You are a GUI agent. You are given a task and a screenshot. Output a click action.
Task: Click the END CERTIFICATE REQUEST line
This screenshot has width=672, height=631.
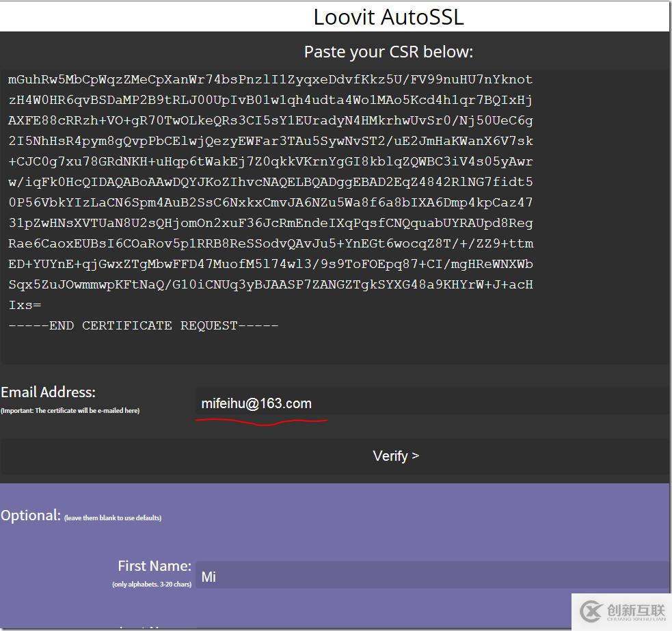(x=144, y=326)
